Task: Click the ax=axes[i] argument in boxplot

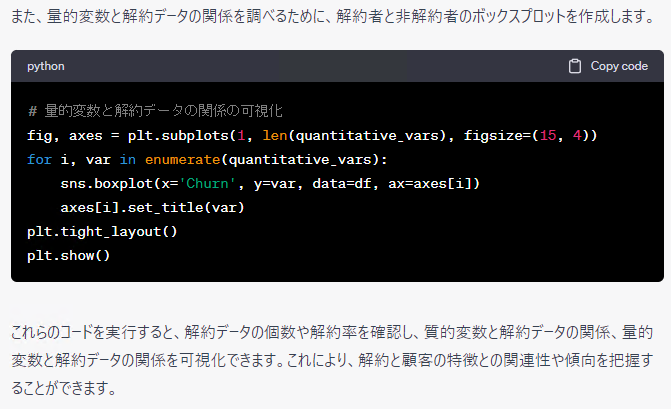Action: click(x=424, y=182)
